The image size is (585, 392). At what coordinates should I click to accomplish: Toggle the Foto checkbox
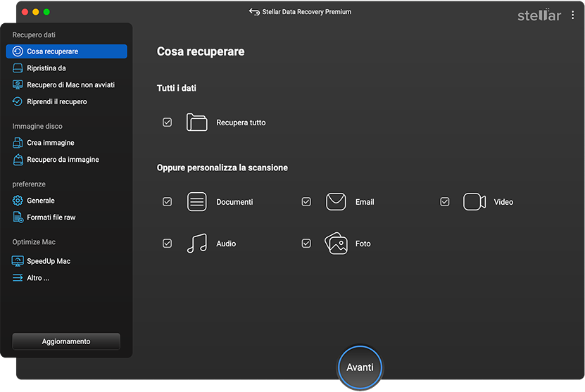(x=306, y=244)
